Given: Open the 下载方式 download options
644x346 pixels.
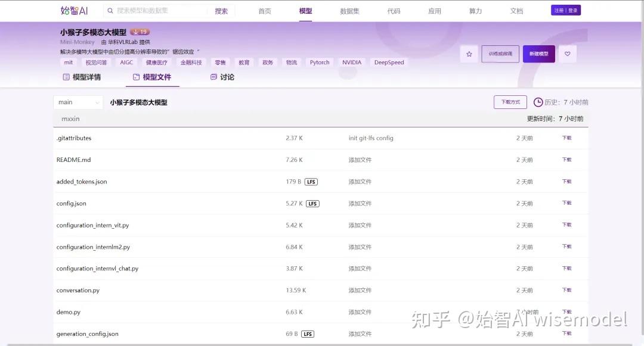Looking at the screenshot, I should pyautogui.click(x=510, y=102).
